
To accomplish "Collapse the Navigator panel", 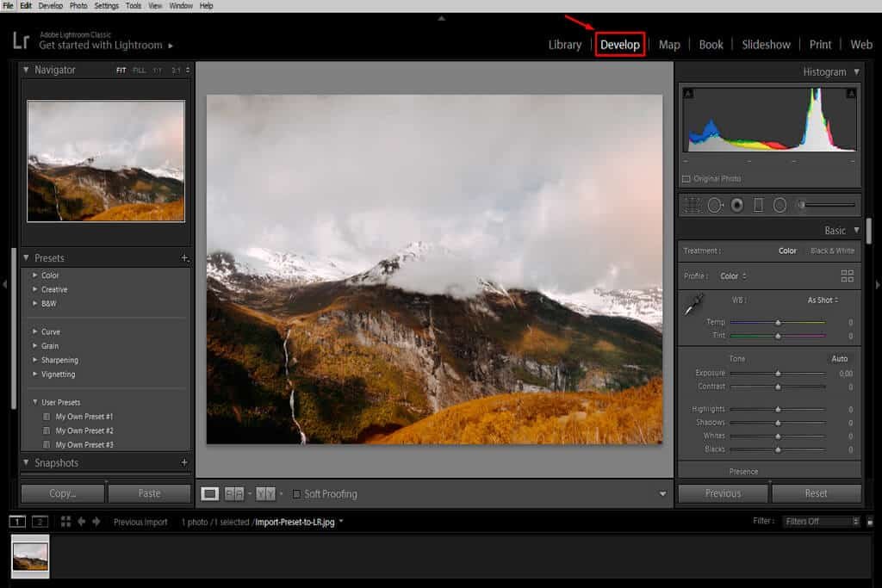I will (26, 70).
